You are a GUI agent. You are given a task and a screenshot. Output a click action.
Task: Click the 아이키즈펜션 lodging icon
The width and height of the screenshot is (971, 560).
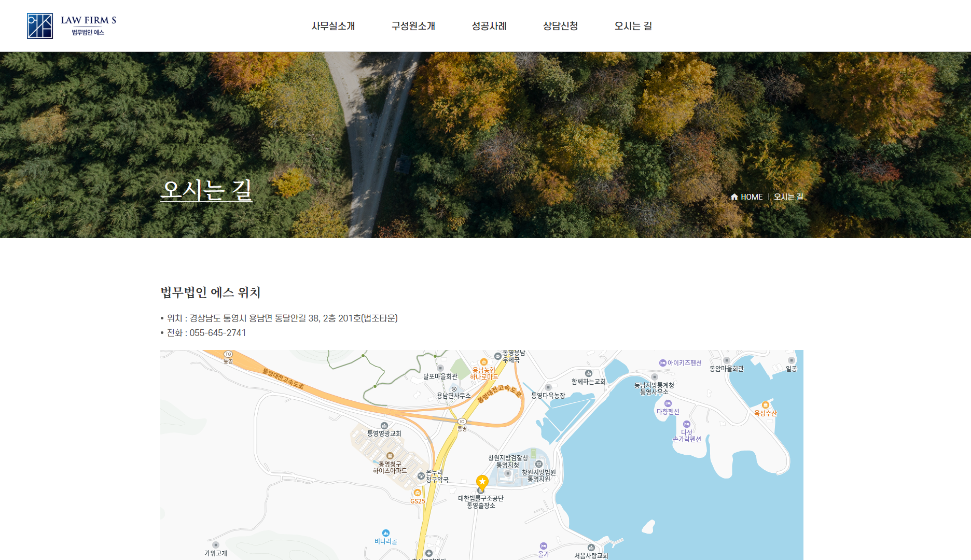click(x=662, y=363)
